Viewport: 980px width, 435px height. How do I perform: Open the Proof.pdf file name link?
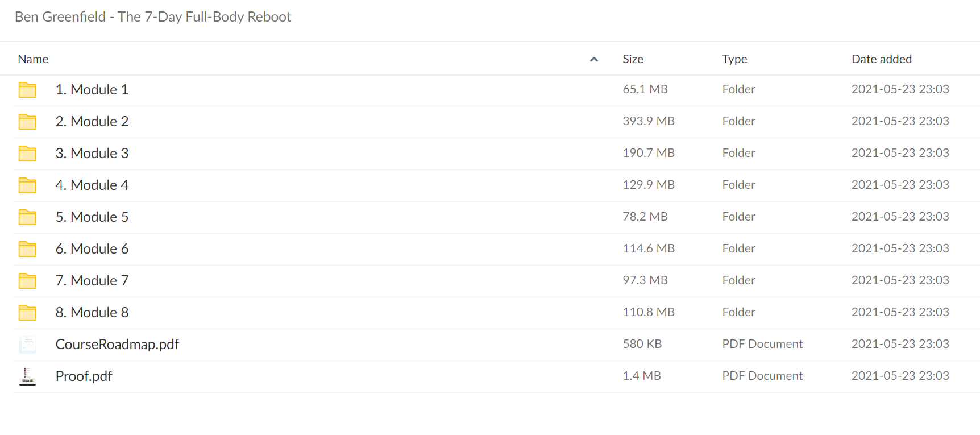point(84,376)
